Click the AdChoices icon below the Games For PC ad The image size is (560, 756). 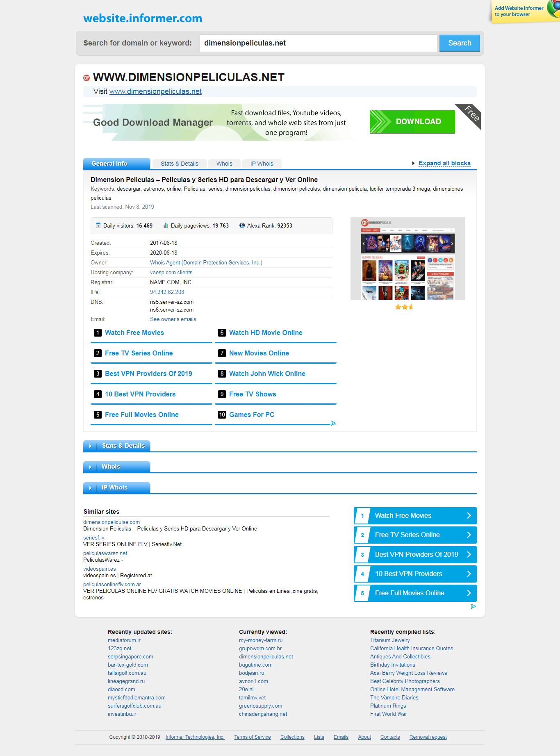point(333,423)
